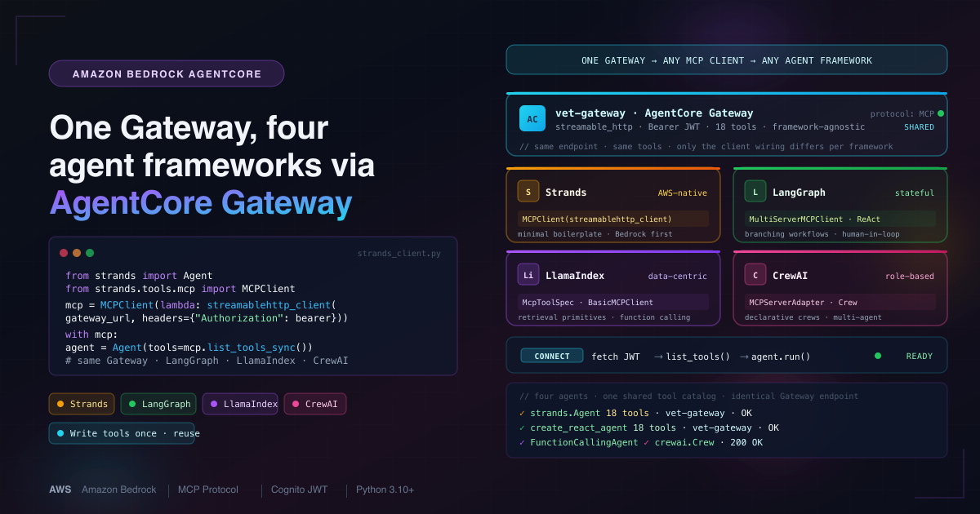Screen dimensions: 980x514
Task: Click the SHARED label on gateway card
Action: point(919,127)
